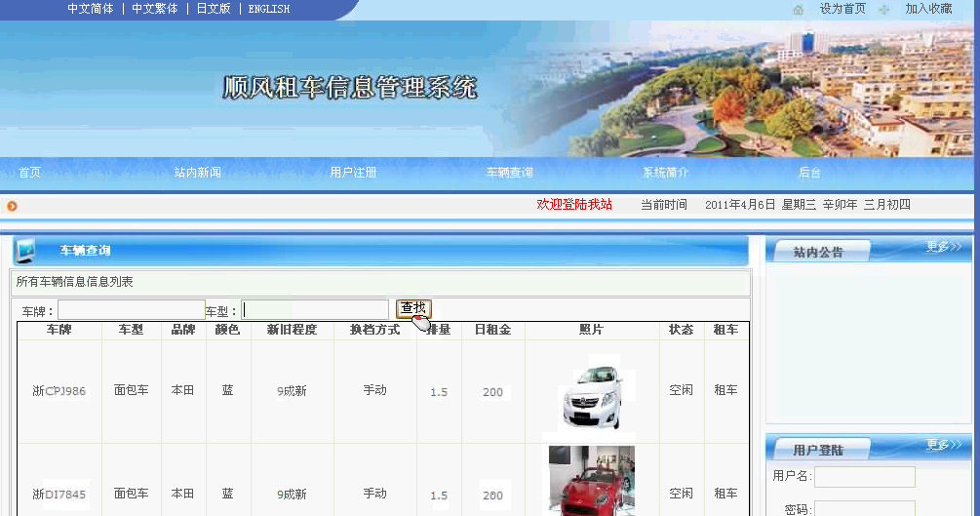Focus the 车牌 search input field

pos(132,309)
